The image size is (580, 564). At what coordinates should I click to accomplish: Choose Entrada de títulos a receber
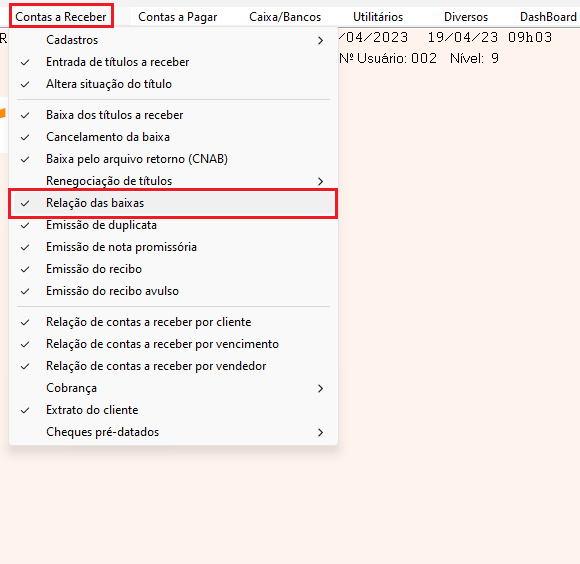pyautogui.click(x=173, y=62)
